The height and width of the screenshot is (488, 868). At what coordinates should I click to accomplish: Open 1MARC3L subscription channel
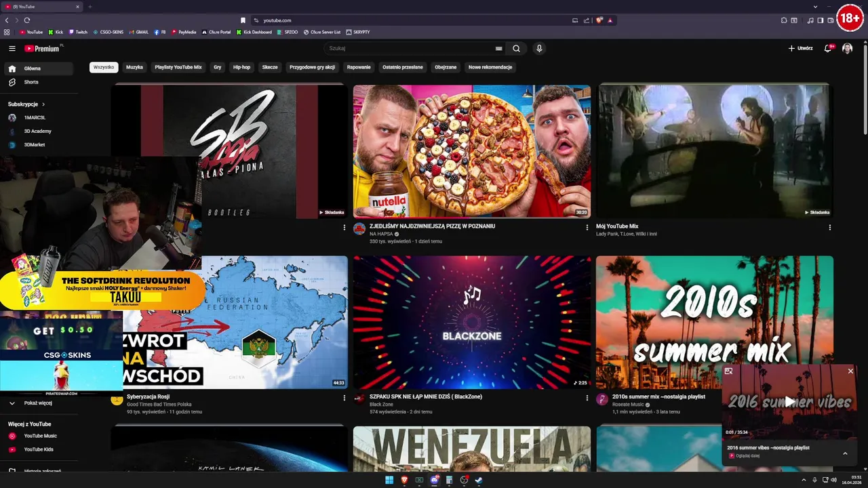(38, 118)
